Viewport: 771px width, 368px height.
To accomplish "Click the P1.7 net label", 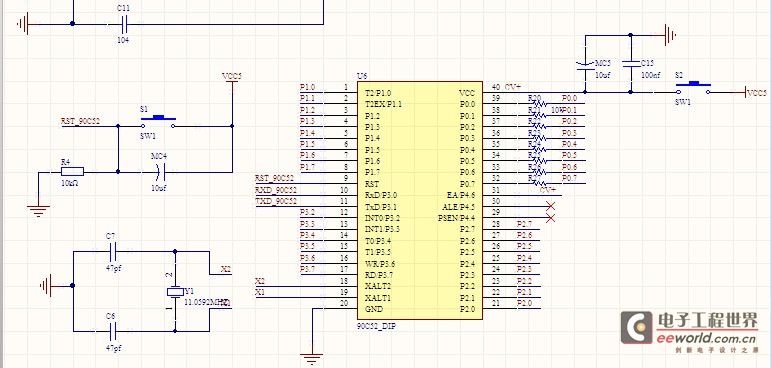I will (308, 166).
